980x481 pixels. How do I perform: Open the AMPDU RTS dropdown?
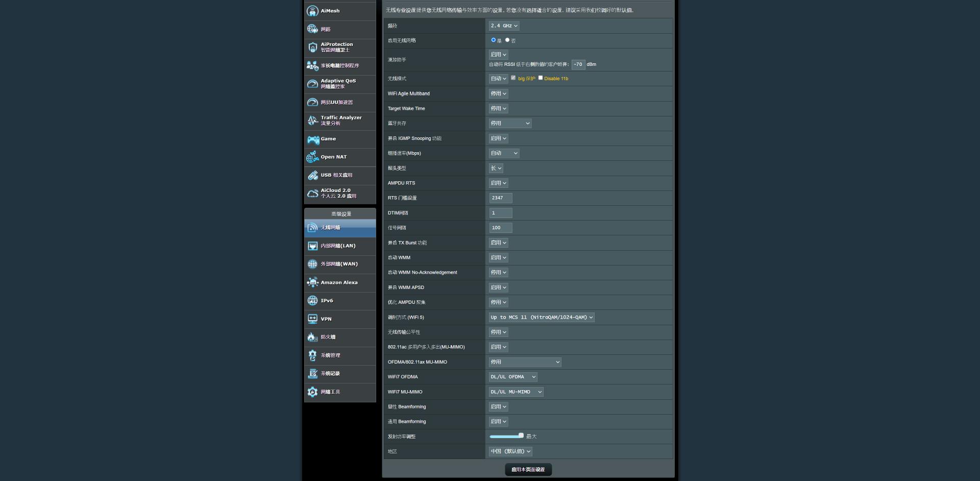click(x=499, y=183)
